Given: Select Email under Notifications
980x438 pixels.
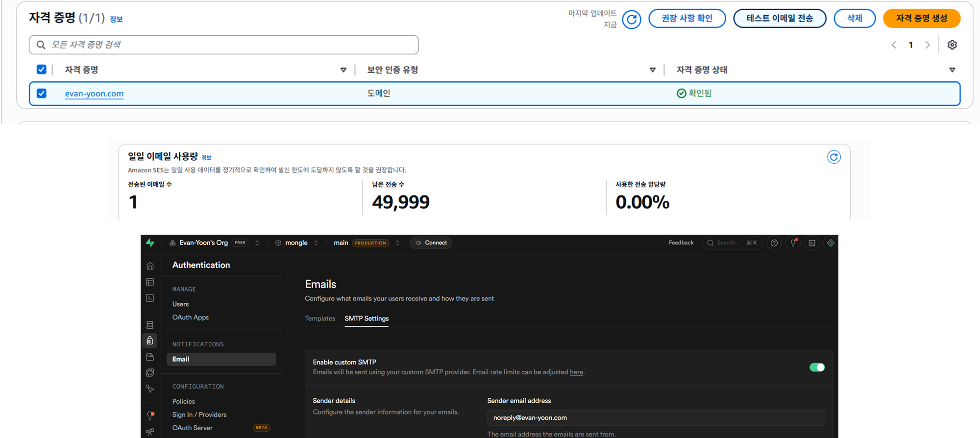Looking at the screenshot, I should [x=221, y=359].
